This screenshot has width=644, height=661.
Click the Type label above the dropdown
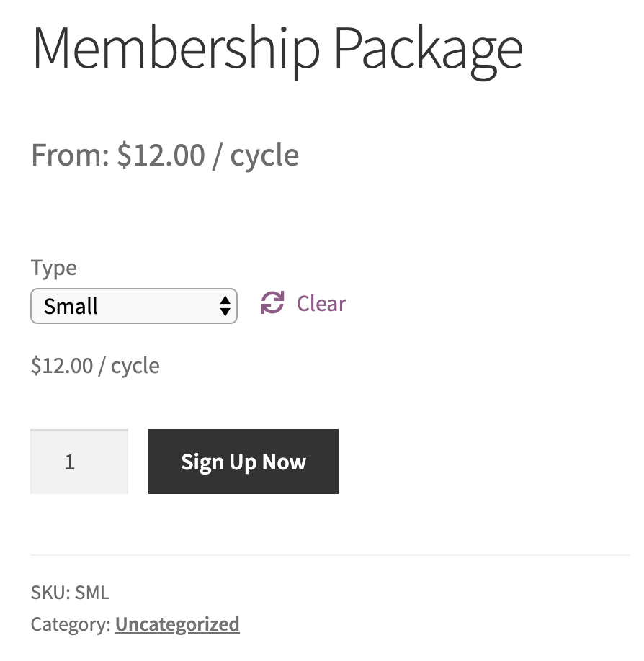click(x=53, y=267)
